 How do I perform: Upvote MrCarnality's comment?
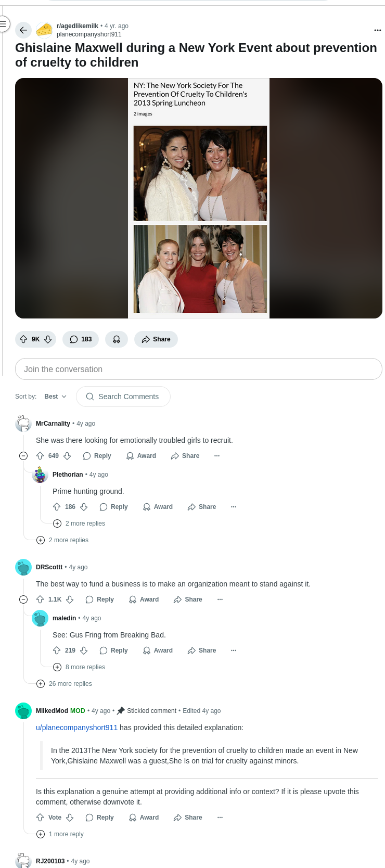pyautogui.click(x=40, y=456)
